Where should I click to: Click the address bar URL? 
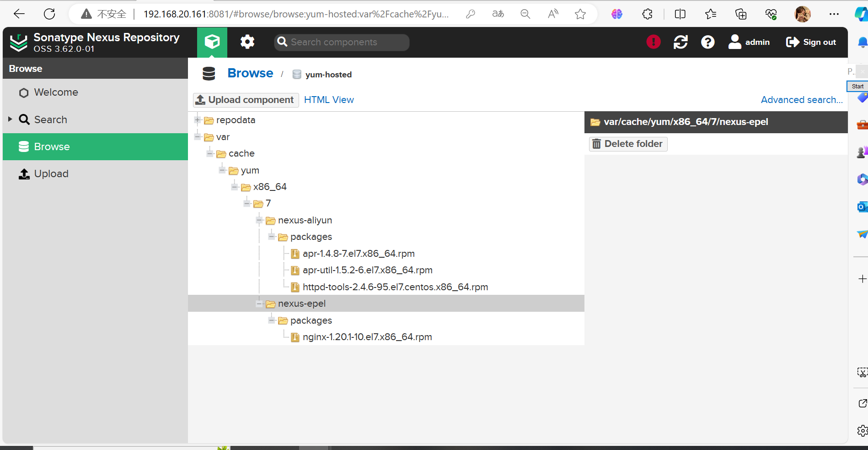[296, 14]
